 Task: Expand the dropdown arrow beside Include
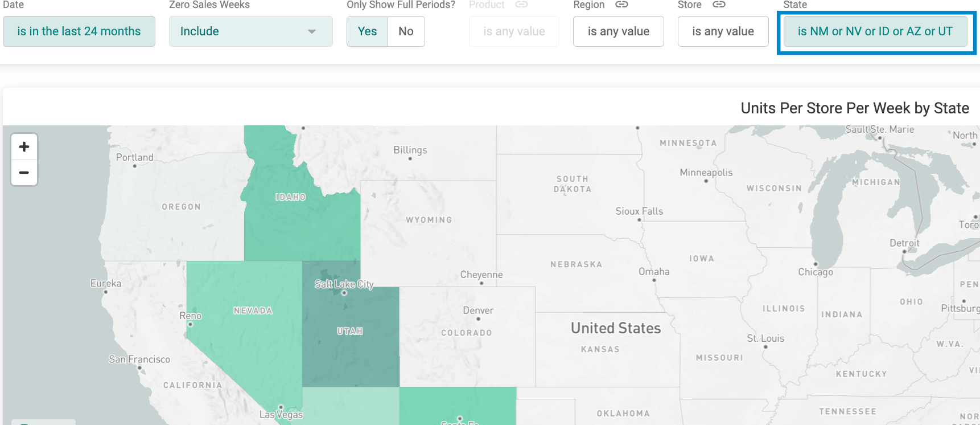[311, 31]
